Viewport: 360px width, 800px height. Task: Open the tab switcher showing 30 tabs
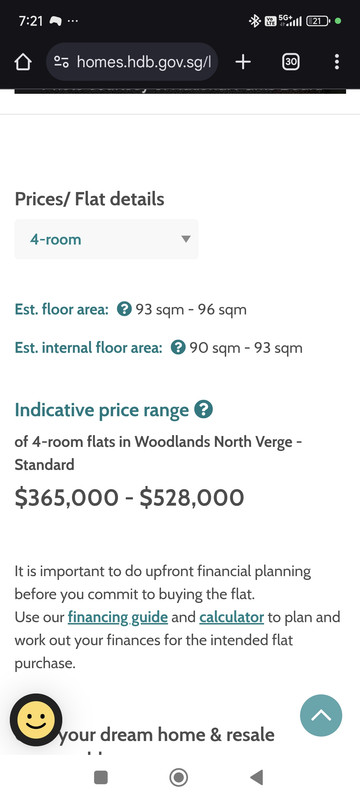[x=291, y=62]
